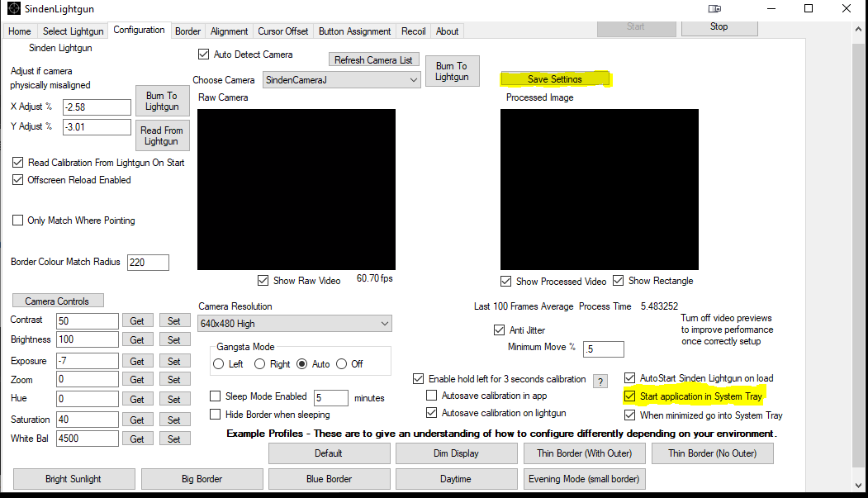Image resolution: width=868 pixels, height=498 pixels.
Task: Click the vertical scrollbar down arrow
Action: coord(859,486)
